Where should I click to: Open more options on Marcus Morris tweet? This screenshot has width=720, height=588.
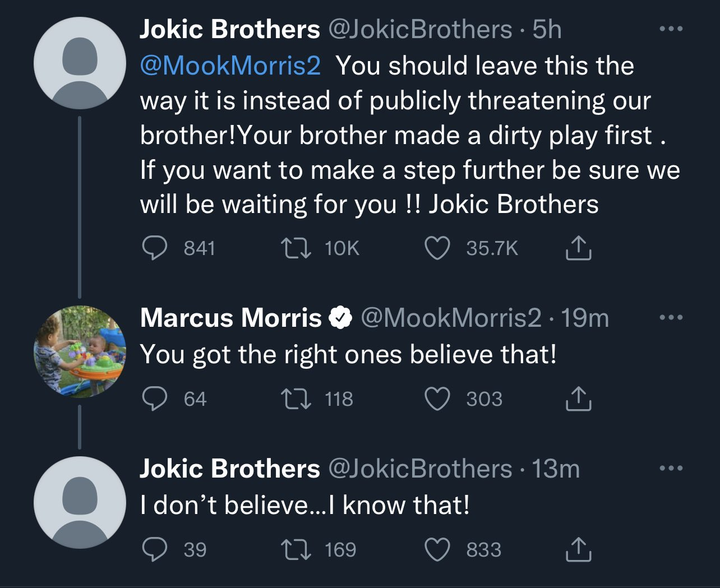[x=671, y=318]
